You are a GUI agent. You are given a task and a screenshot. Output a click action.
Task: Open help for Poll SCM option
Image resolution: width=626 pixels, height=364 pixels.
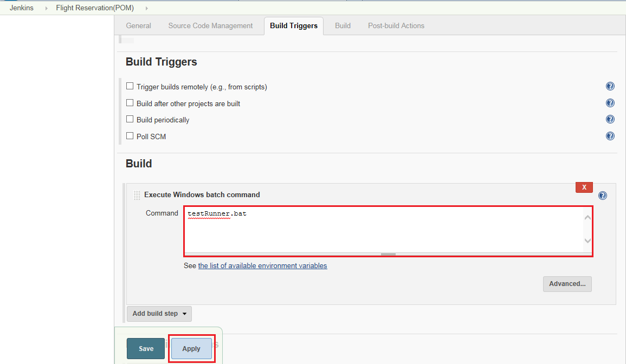[610, 136]
